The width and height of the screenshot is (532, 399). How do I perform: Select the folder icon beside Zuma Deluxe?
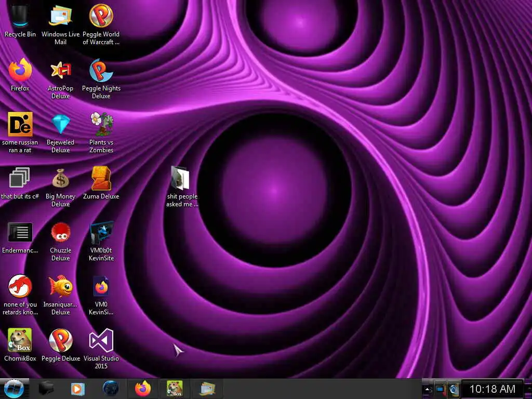(182, 187)
